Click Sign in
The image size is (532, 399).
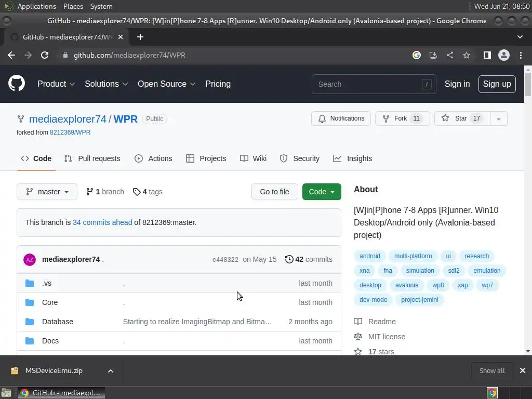point(457,84)
